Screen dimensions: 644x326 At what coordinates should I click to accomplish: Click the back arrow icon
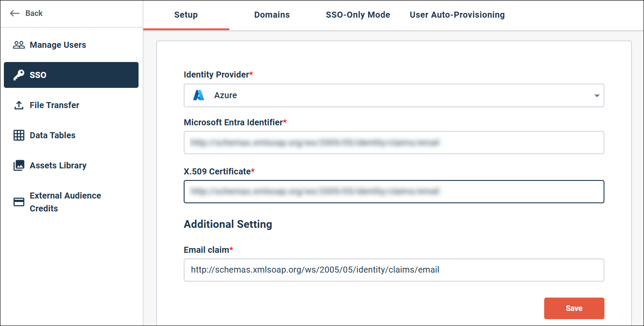pyautogui.click(x=15, y=13)
